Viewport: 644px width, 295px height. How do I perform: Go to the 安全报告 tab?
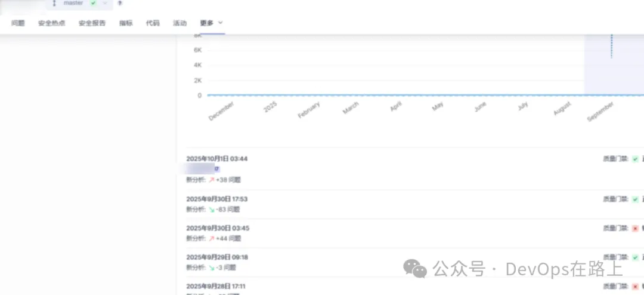click(x=92, y=23)
